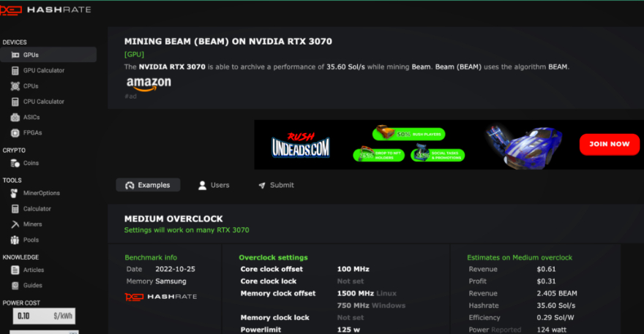
Task: Switch to the Submit tab
Action: point(276,185)
